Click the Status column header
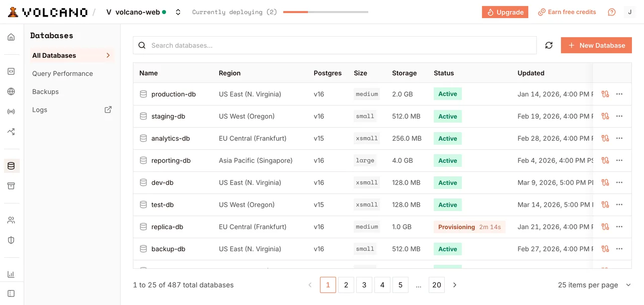The width and height of the screenshot is (644, 305). click(x=444, y=73)
